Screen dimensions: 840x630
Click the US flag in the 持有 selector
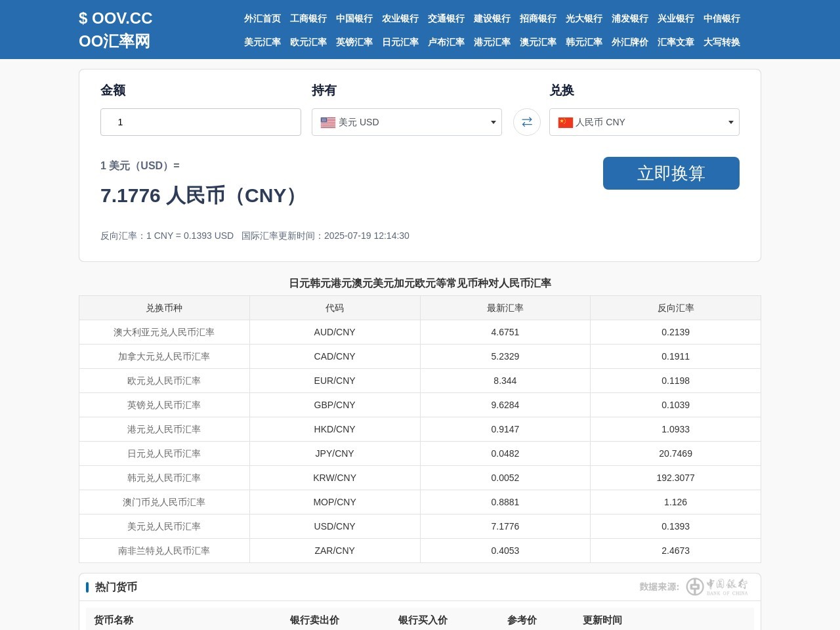tap(327, 123)
